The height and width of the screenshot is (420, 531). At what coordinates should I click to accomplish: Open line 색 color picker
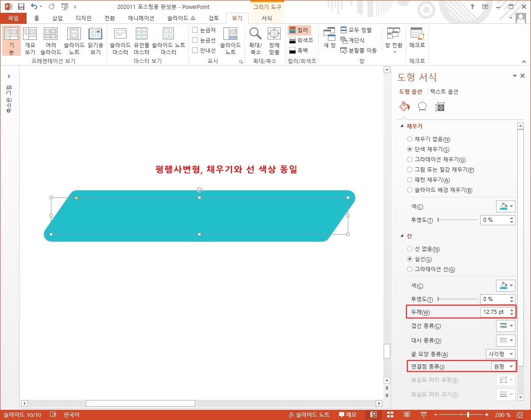pos(505,285)
